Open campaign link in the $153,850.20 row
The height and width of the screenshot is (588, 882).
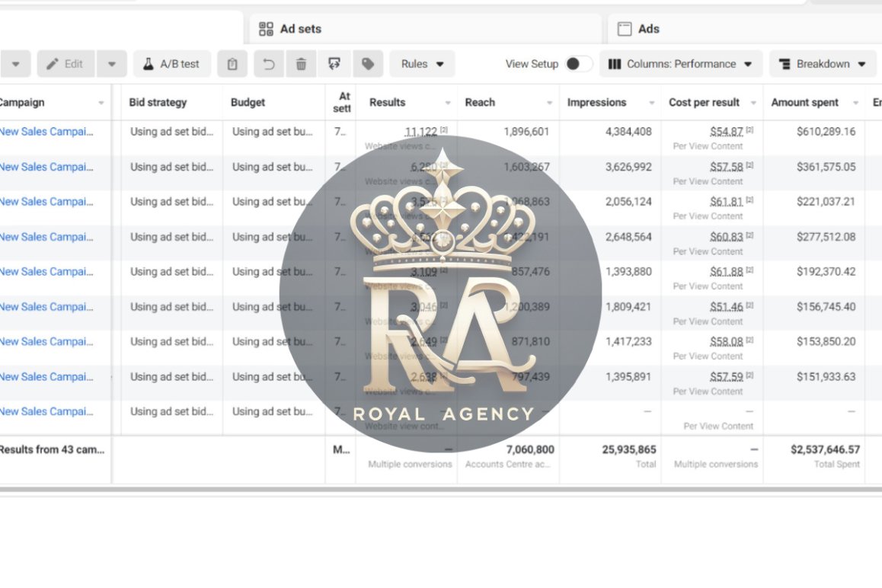pyautogui.click(x=46, y=341)
